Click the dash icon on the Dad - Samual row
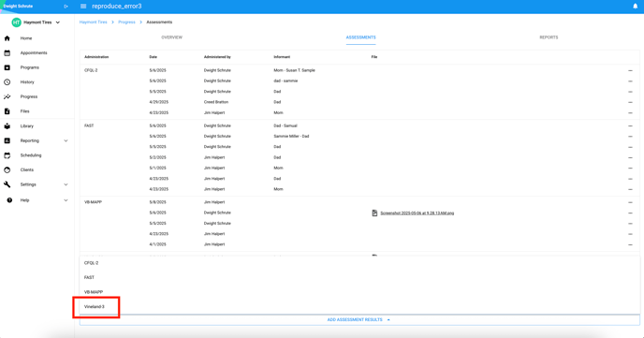This screenshot has width=644, height=338. click(630, 126)
